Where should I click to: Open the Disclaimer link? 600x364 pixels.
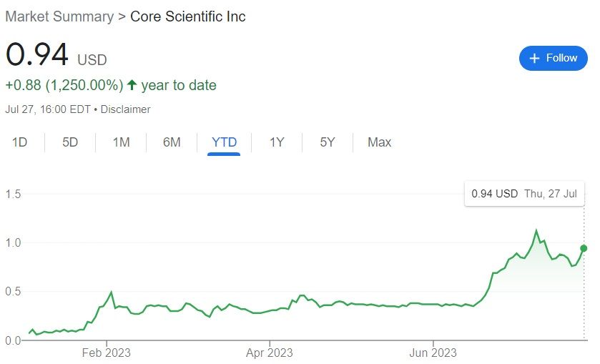click(126, 109)
